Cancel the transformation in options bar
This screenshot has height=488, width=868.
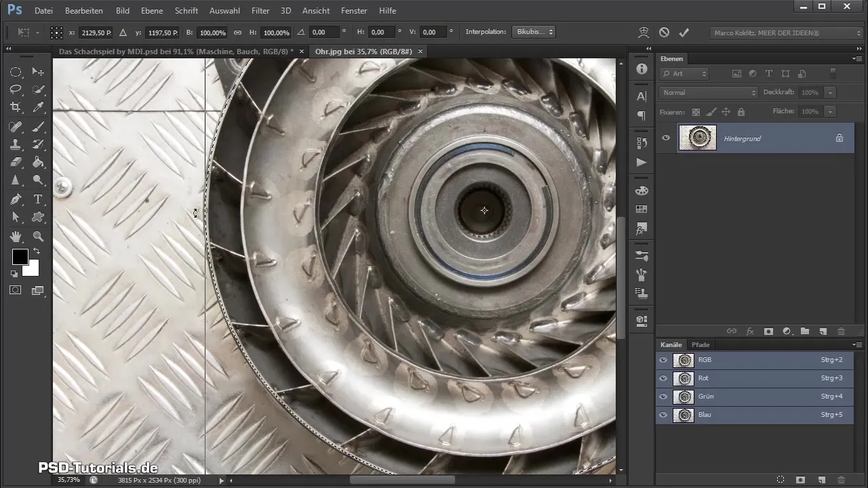point(664,32)
